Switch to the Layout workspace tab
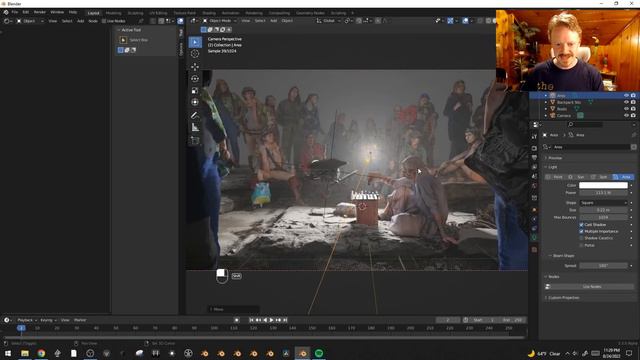The height and width of the screenshot is (360, 640). pyautogui.click(x=93, y=13)
